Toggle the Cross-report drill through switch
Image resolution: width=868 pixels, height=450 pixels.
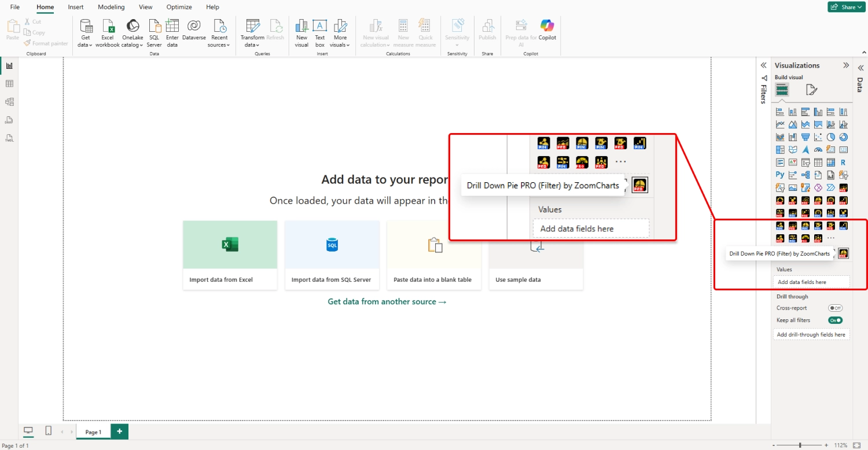pos(835,308)
